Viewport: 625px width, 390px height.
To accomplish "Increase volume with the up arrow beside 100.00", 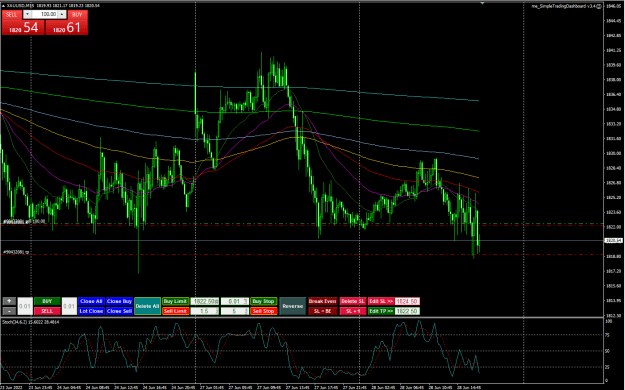I will point(62,14).
